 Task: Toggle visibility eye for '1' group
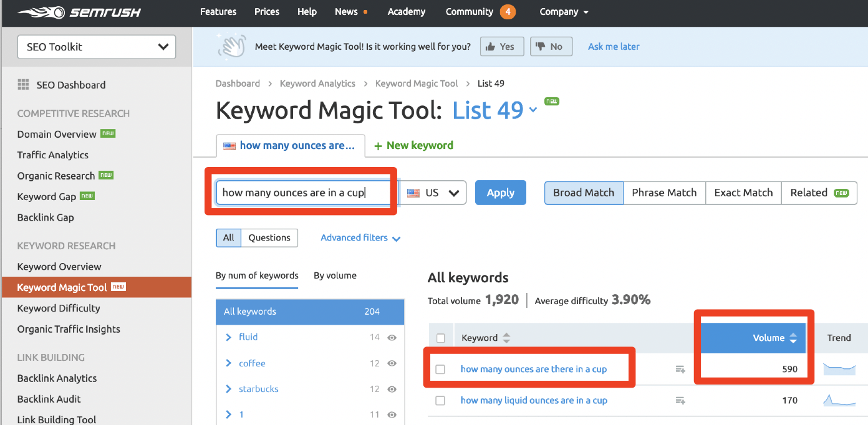pos(392,415)
